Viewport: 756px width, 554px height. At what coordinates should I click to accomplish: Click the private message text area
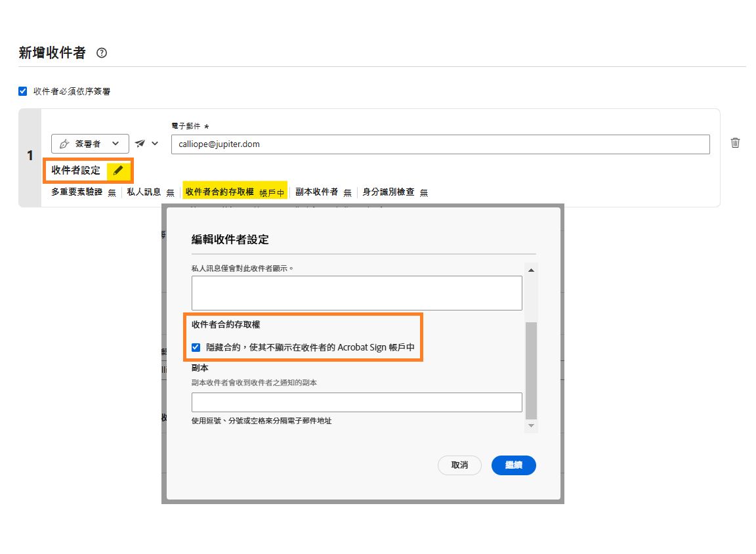(x=357, y=293)
